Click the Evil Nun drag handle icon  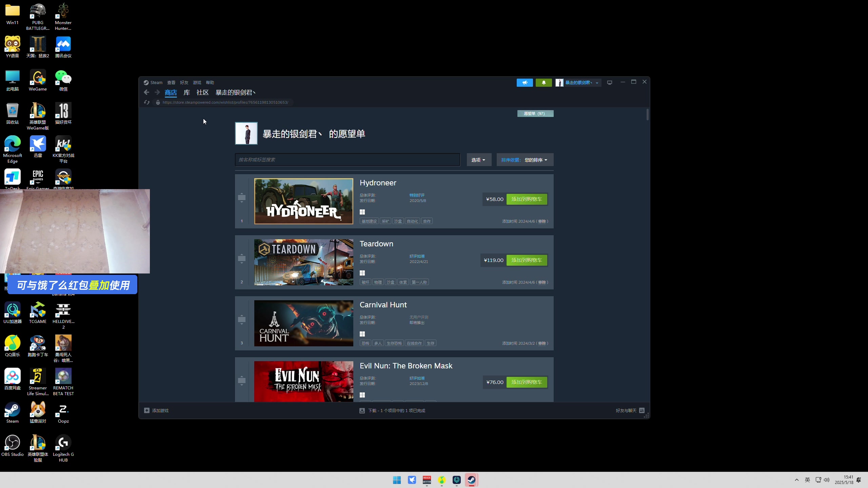242,381
